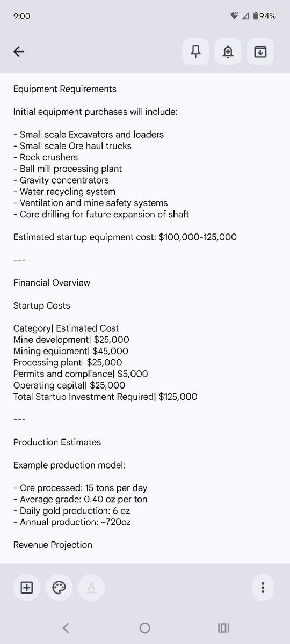Place cursor on Production Estimates heading
This screenshot has width=290, height=644.
pos(57,442)
